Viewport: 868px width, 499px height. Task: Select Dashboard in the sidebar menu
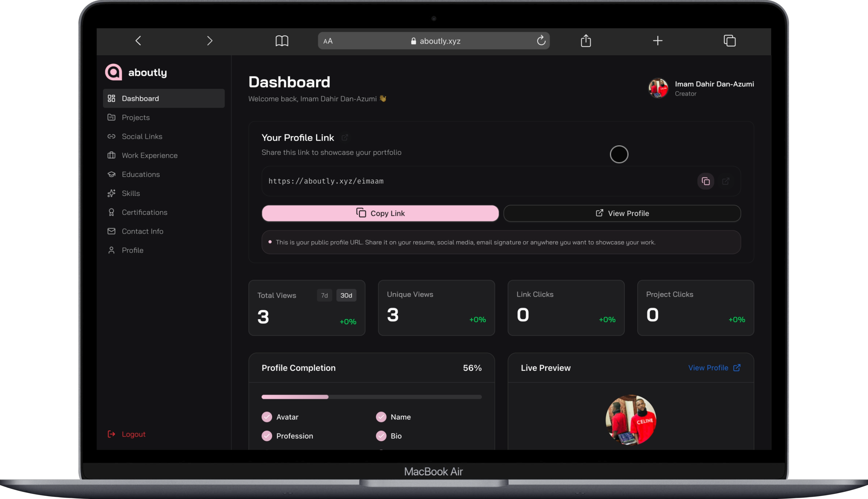click(140, 98)
